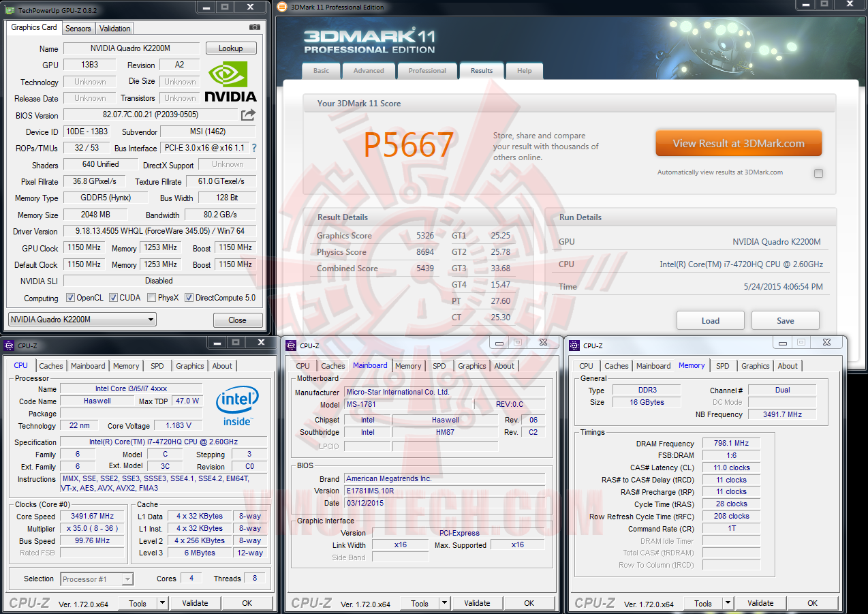
Task: Click the CAS# Latency 11.0 clocks value
Action: click(x=731, y=467)
